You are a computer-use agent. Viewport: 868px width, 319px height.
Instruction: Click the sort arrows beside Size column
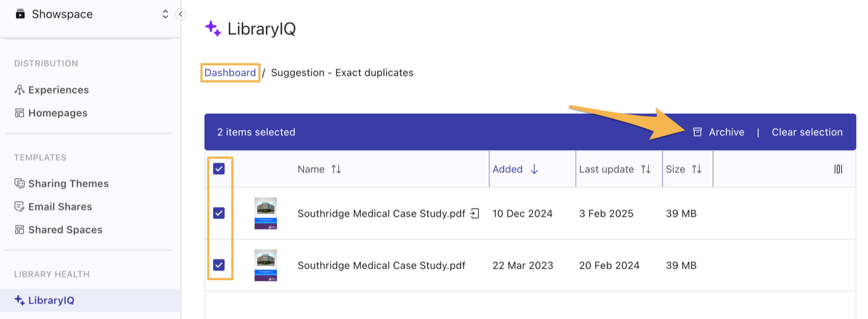(696, 170)
